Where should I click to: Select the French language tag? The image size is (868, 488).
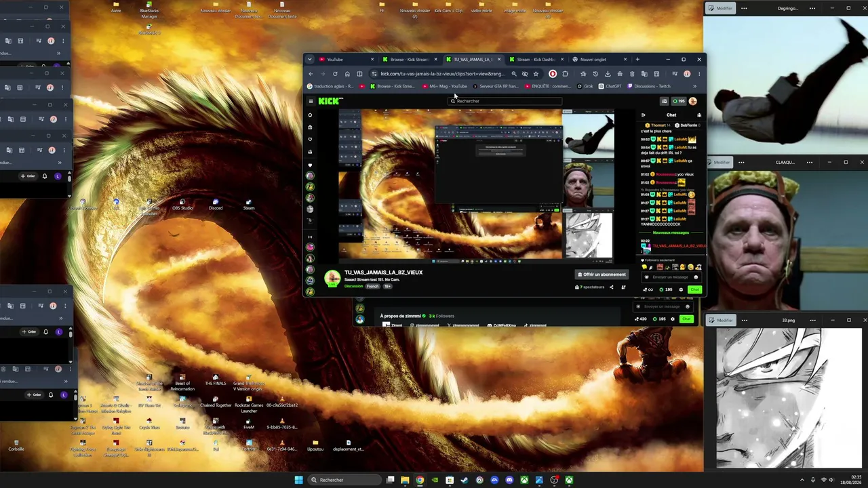click(x=373, y=286)
